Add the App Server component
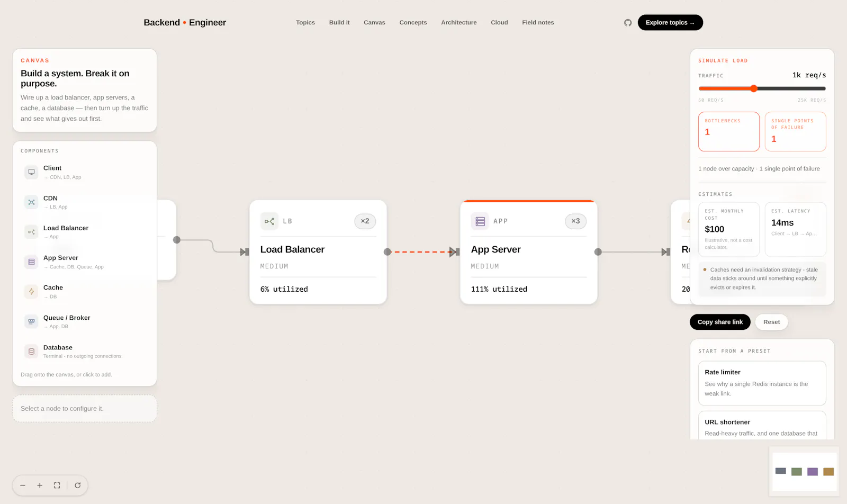 (85, 262)
